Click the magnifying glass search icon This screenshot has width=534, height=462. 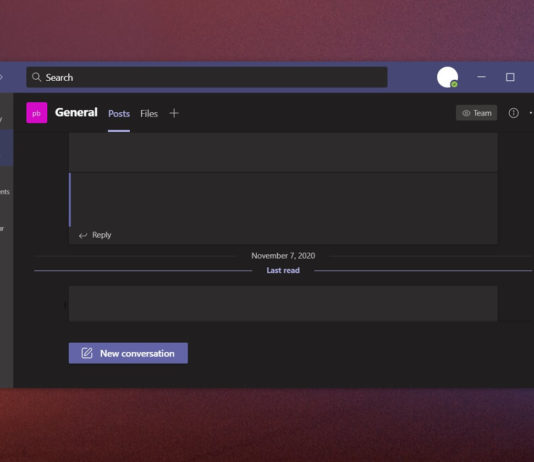[x=36, y=77]
